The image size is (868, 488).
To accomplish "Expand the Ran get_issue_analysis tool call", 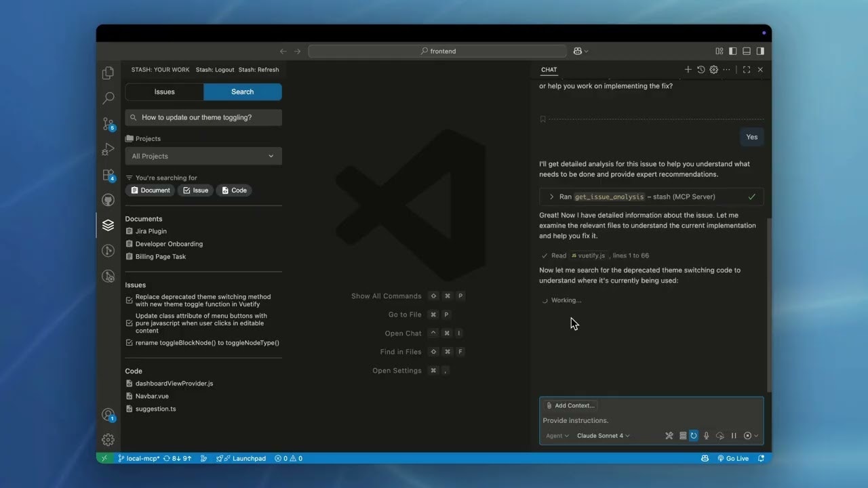I will point(551,197).
